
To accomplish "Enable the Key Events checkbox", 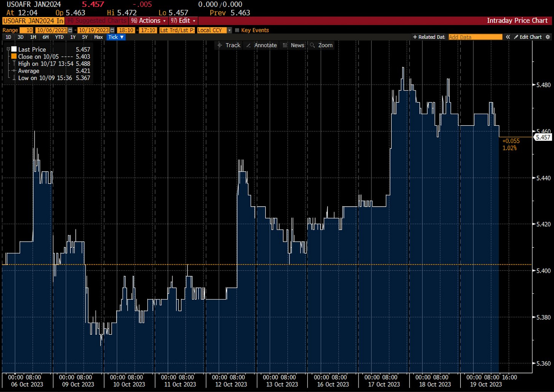I will click(237, 30).
